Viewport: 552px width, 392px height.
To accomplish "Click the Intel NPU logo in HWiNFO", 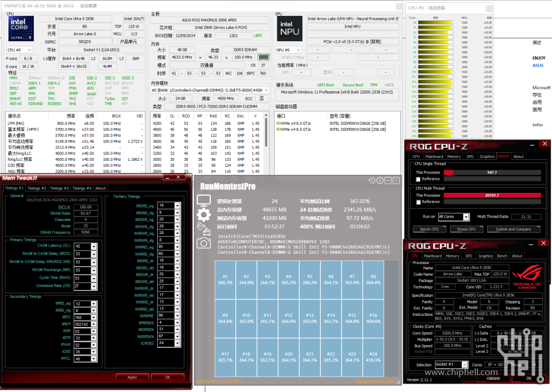I will 289,29.
